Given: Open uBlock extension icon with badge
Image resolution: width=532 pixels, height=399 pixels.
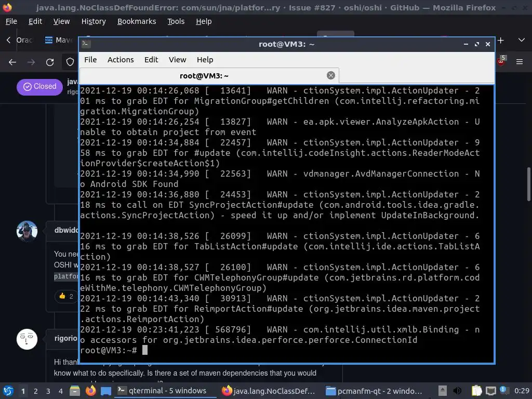Looking at the screenshot, I should coord(502,61).
